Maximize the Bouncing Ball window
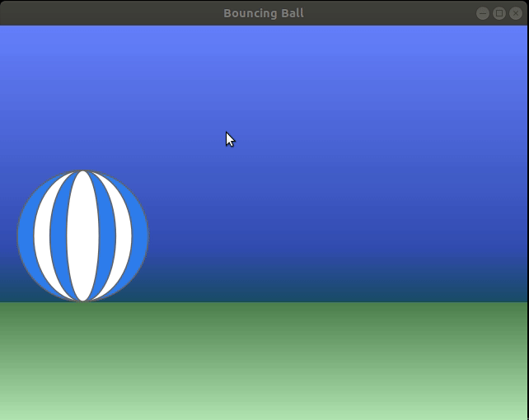The width and height of the screenshot is (529, 420). 499,13
